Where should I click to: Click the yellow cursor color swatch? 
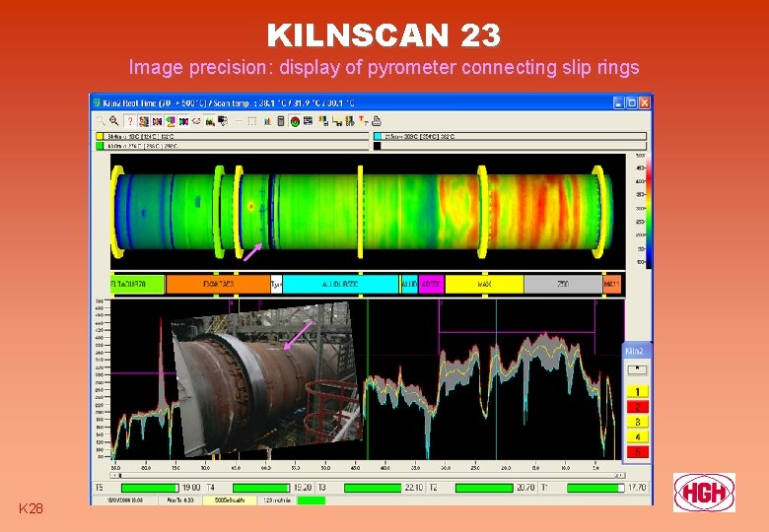pos(100,137)
